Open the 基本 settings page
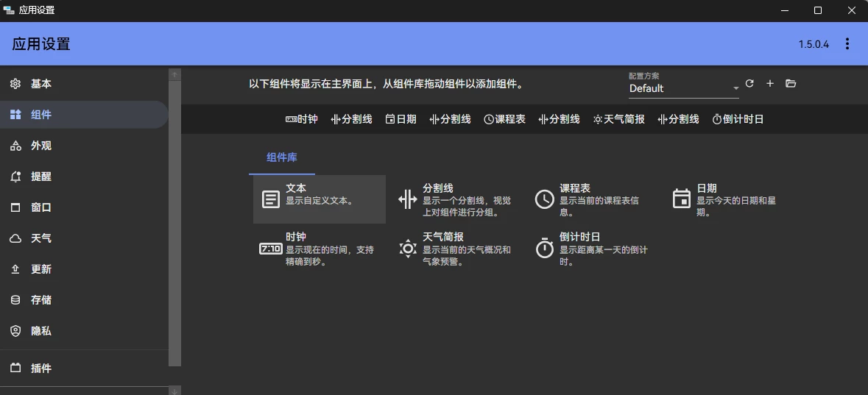The height and width of the screenshot is (395, 868). coord(84,84)
